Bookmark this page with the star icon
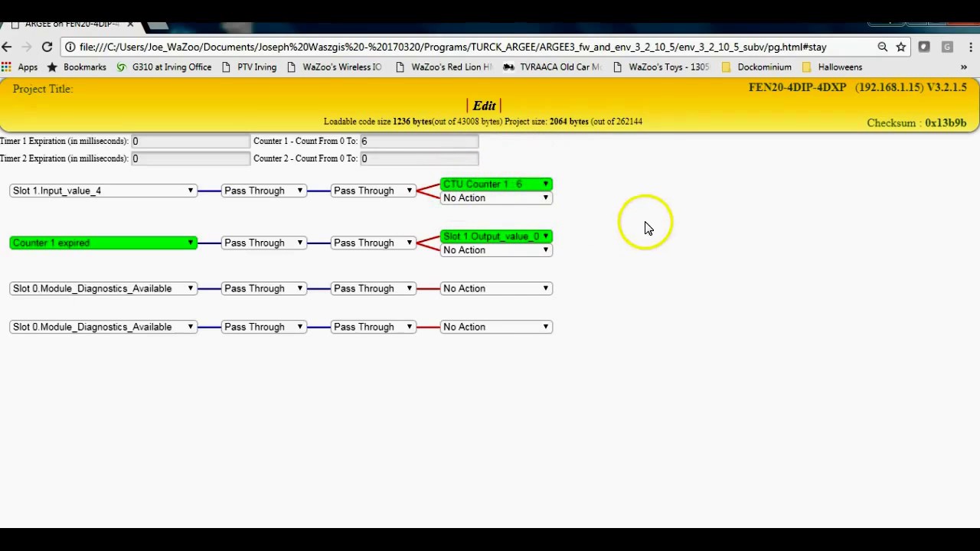 pyautogui.click(x=901, y=47)
